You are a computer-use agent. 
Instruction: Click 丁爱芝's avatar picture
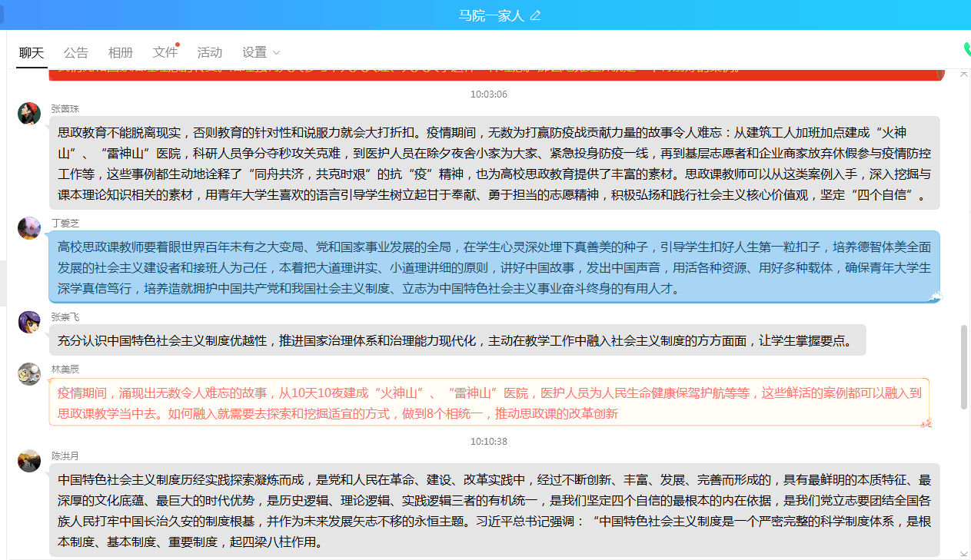[29, 228]
